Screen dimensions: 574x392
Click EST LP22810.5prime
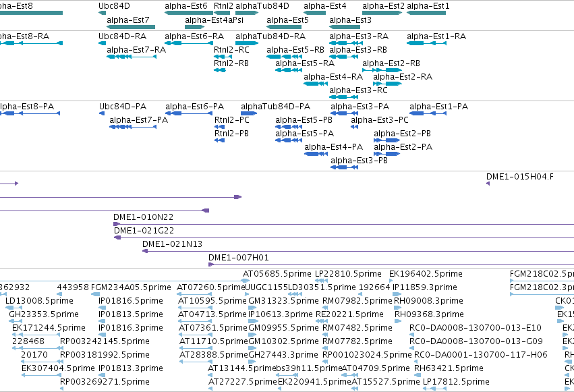[348, 274]
